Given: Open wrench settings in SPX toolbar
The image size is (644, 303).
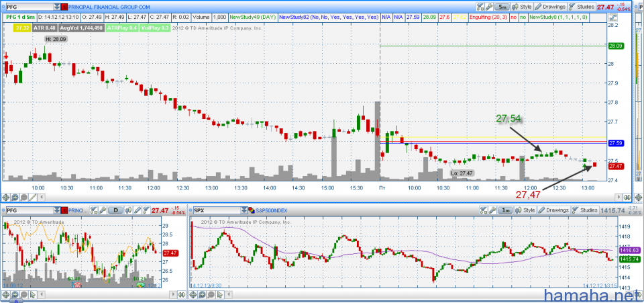Looking at the screenshot, I should click(493, 210).
